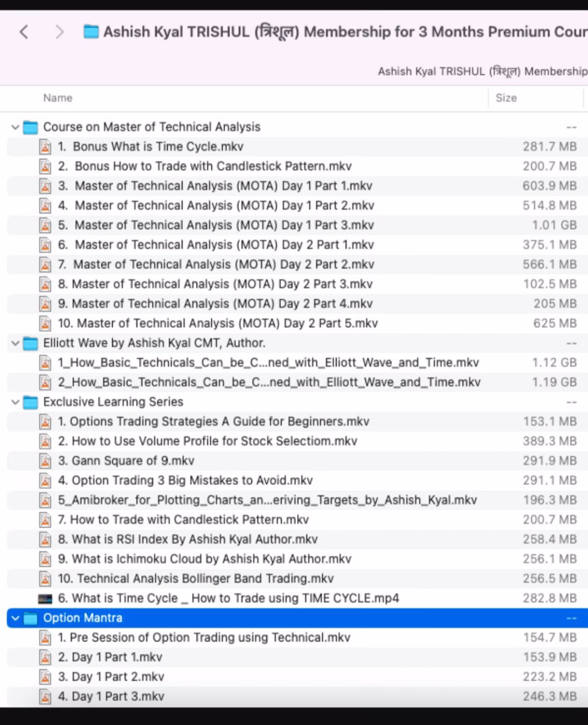
Task: Click the video thumbnail icon of TIME CYCLE.mp4
Action: [x=45, y=599]
